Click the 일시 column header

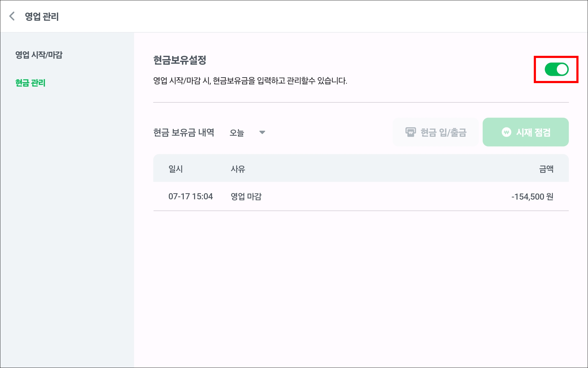pyautogui.click(x=175, y=169)
